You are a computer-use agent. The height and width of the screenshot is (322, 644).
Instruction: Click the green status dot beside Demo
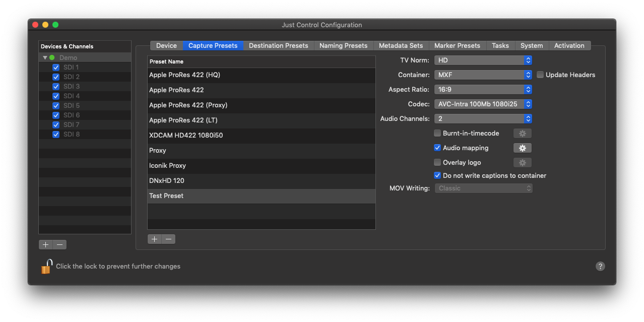pyautogui.click(x=52, y=58)
